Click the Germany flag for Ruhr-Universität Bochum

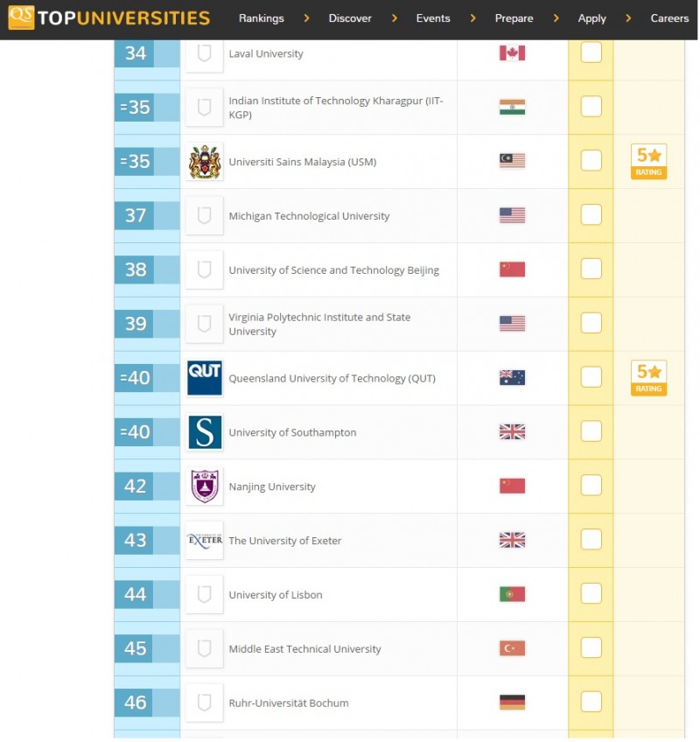click(x=512, y=703)
